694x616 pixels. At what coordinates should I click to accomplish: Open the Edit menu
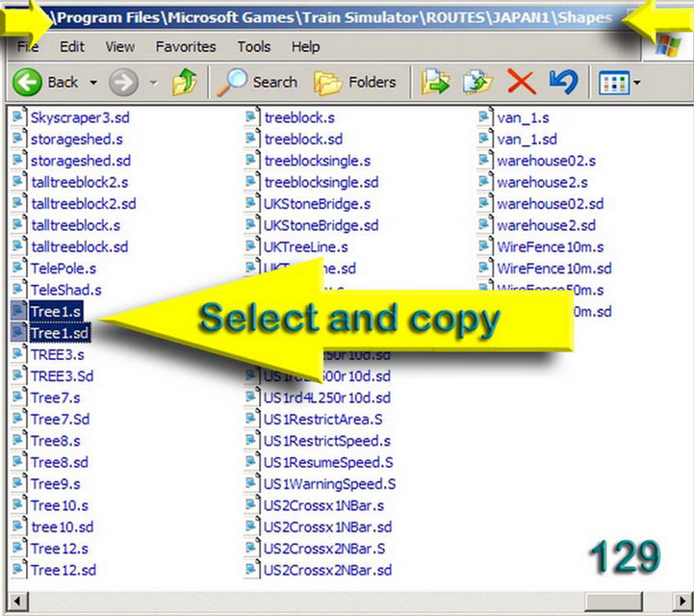click(71, 46)
